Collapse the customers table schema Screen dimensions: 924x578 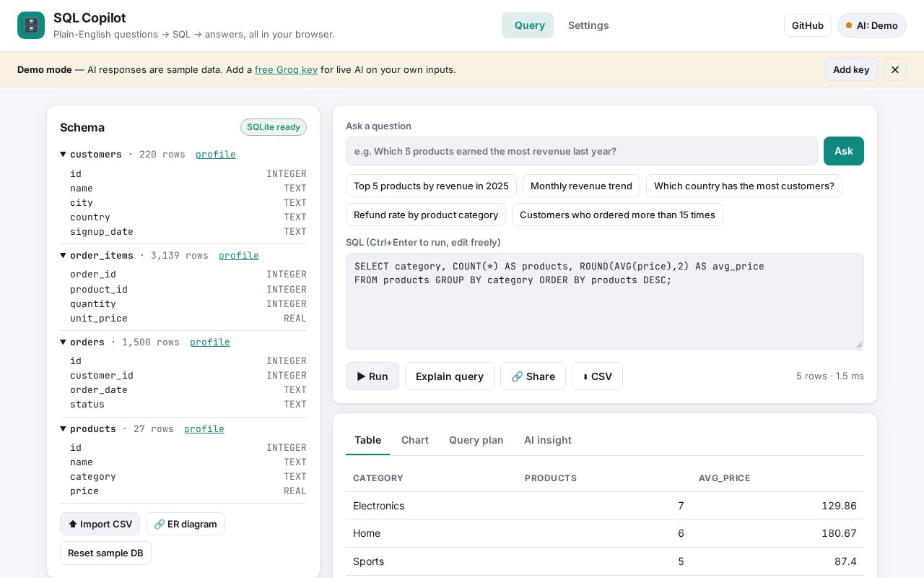click(64, 155)
